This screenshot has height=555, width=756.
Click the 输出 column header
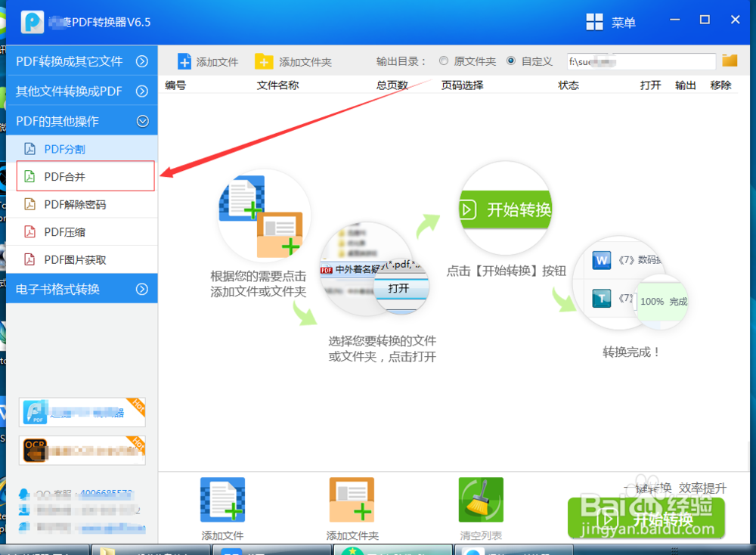(685, 85)
